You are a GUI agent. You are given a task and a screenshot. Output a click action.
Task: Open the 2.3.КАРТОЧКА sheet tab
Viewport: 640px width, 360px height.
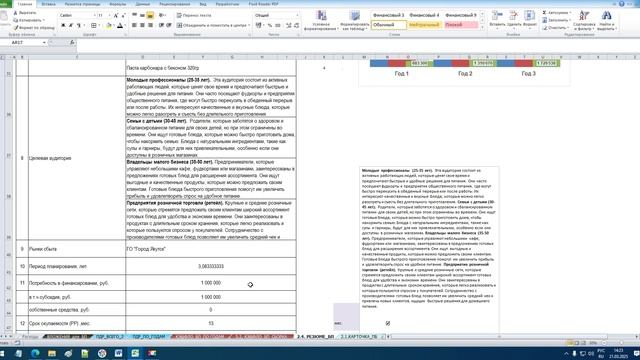[x=360, y=337]
